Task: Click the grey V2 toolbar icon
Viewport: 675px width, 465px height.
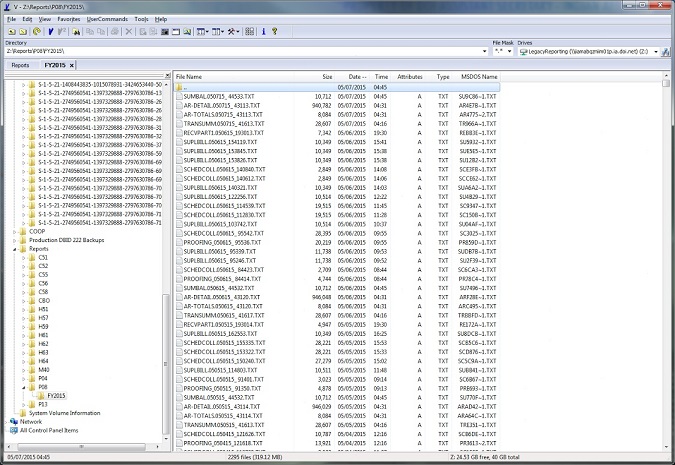Action: click(62, 31)
